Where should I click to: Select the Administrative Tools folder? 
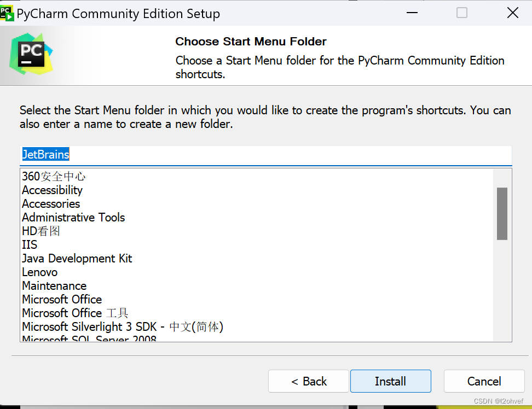(73, 217)
